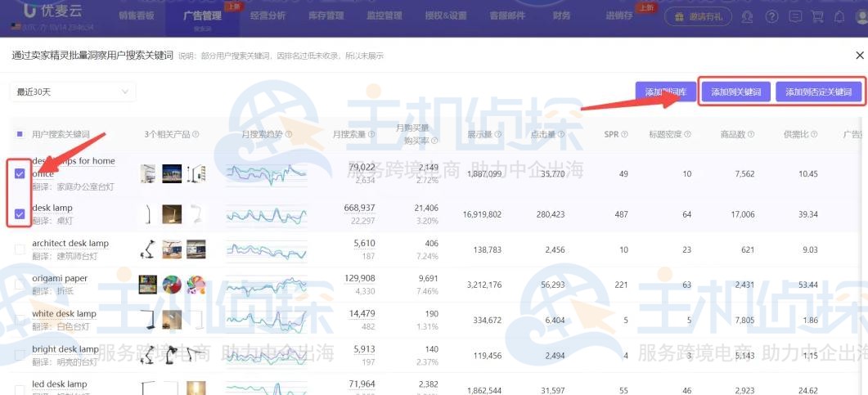Click monthly search volume 79,022
This screenshot has width=868, height=395.
(x=362, y=168)
